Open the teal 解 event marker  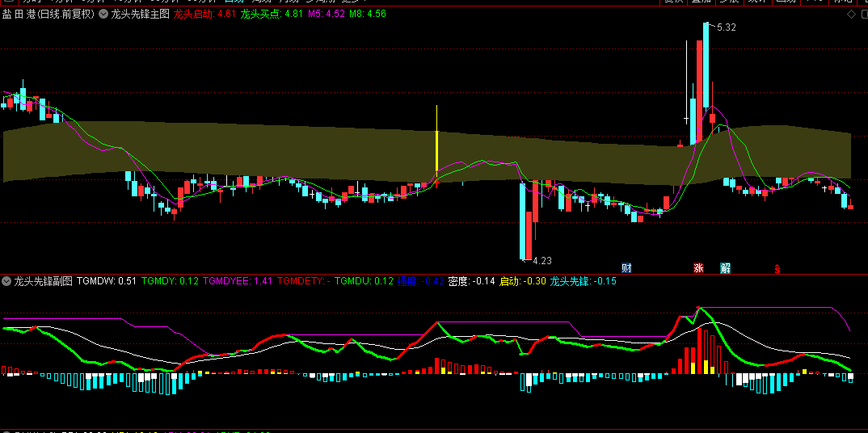[x=725, y=268]
